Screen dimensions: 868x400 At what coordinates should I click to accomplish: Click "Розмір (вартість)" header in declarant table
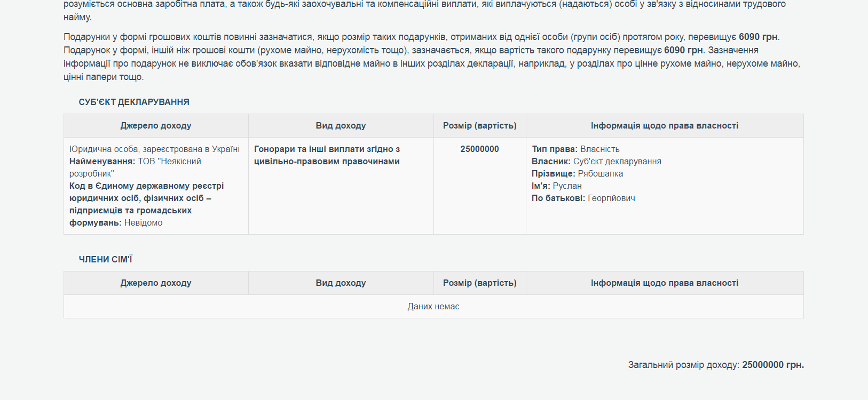click(479, 126)
